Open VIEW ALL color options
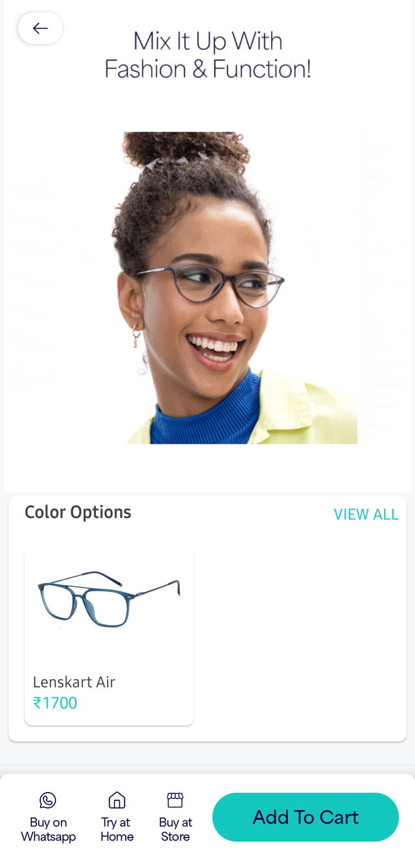The image size is (415, 868). coord(366,514)
